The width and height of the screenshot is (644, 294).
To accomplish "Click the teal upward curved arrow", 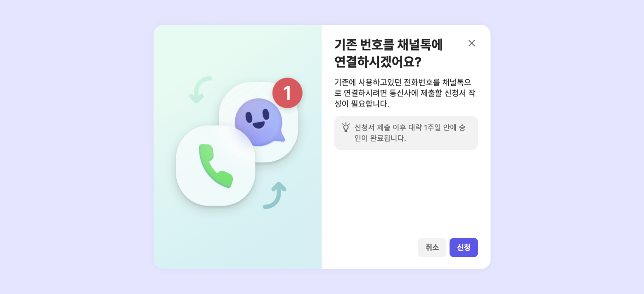I will click(275, 195).
